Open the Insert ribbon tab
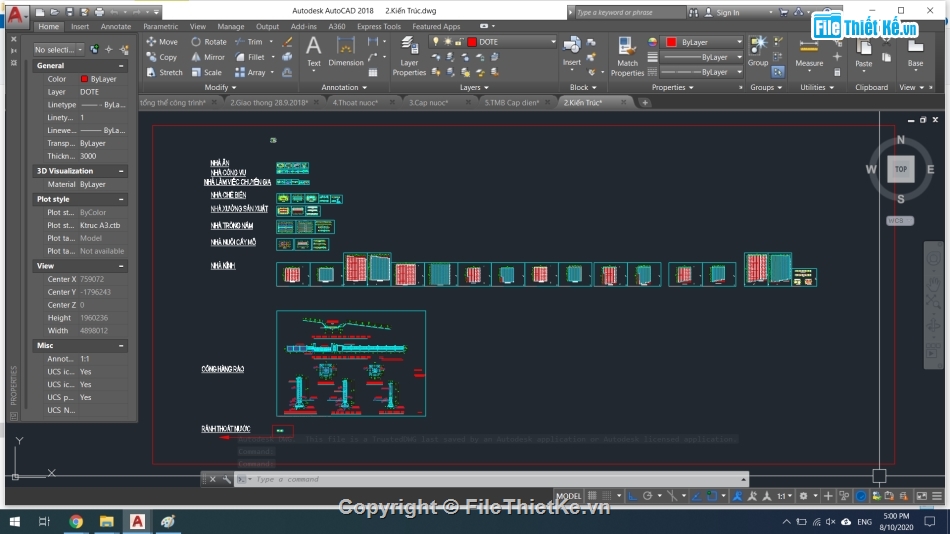This screenshot has height=534, width=950. tap(79, 27)
